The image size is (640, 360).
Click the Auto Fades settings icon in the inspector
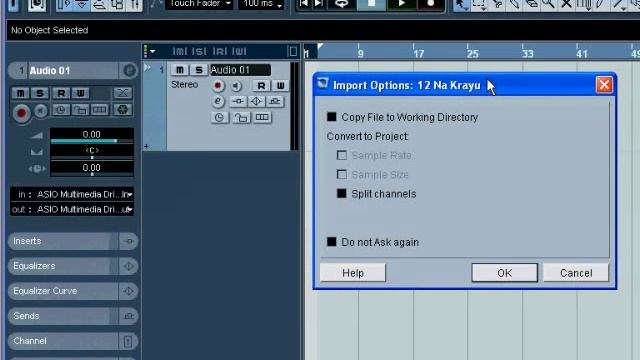point(122,93)
